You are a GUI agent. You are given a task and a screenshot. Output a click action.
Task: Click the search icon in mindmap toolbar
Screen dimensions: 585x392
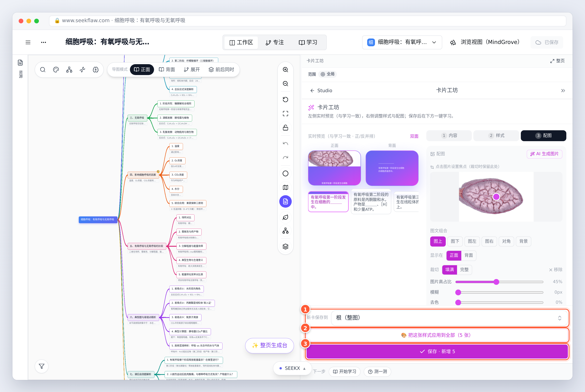43,69
